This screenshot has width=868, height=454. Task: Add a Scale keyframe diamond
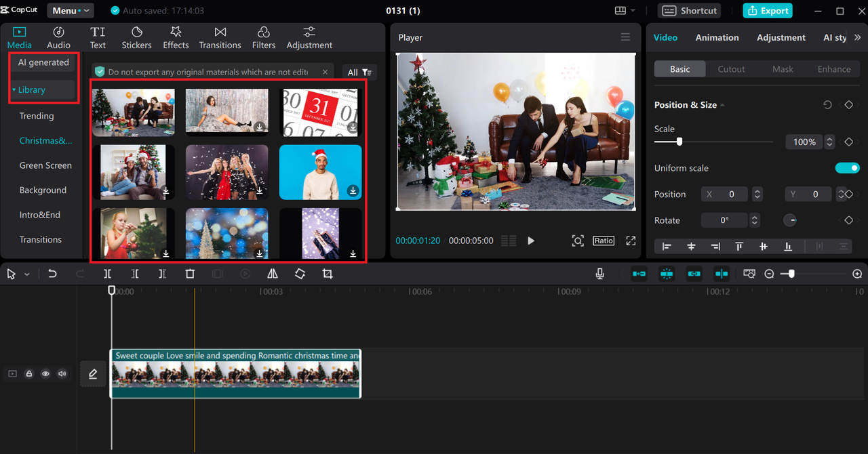click(x=848, y=142)
